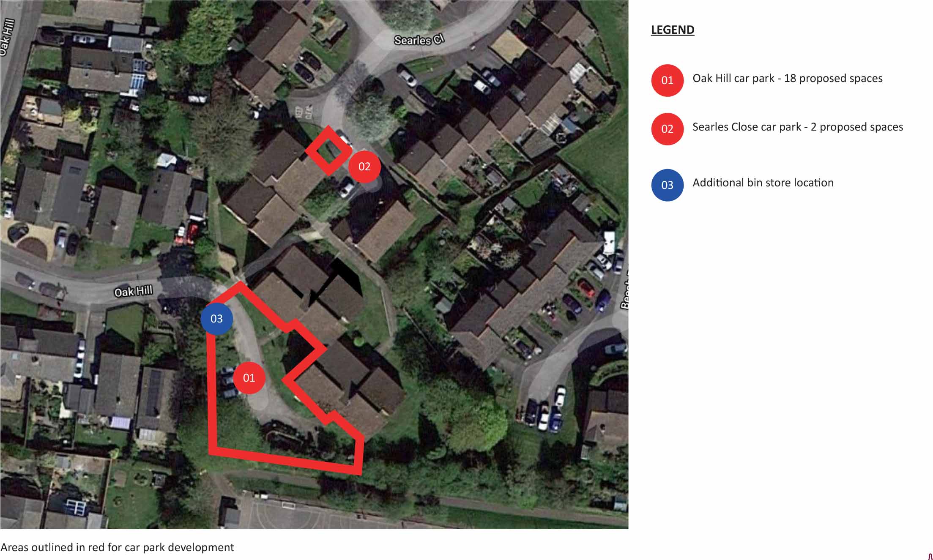The image size is (933, 560).
Task: Click the red 01 marker on the map
Action: pyautogui.click(x=249, y=378)
